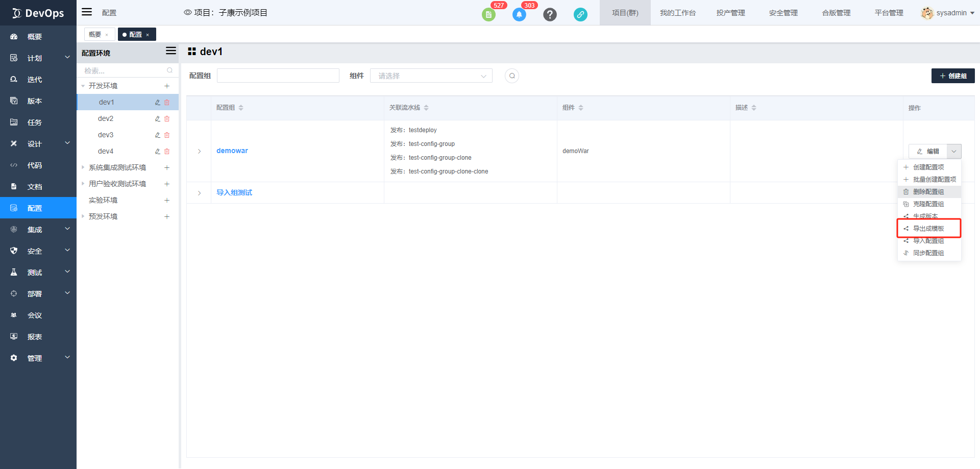Open the 组件 dropdown selector

pyautogui.click(x=431, y=76)
